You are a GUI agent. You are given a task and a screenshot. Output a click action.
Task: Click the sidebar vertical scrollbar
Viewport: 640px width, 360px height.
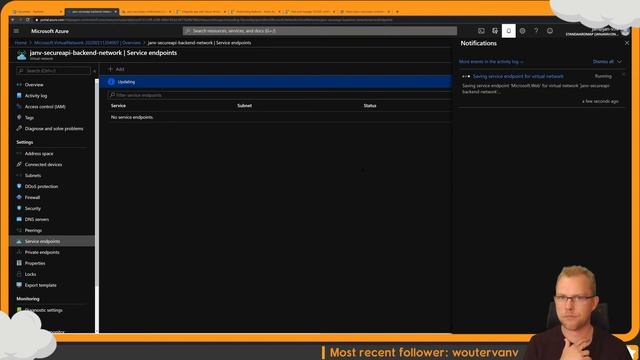(97, 184)
